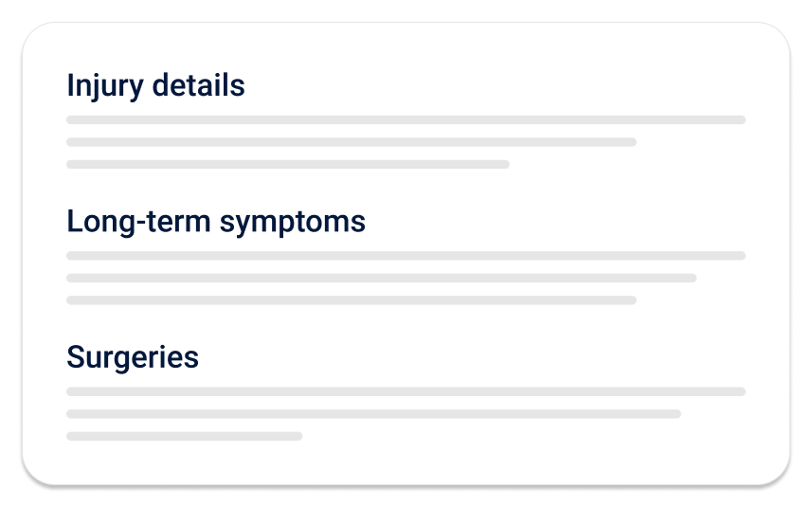Click the short last line under Surgeries

[184, 437]
